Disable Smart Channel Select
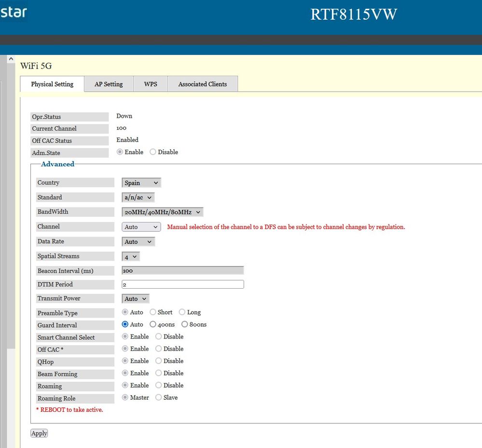The image size is (482, 448). click(x=158, y=336)
